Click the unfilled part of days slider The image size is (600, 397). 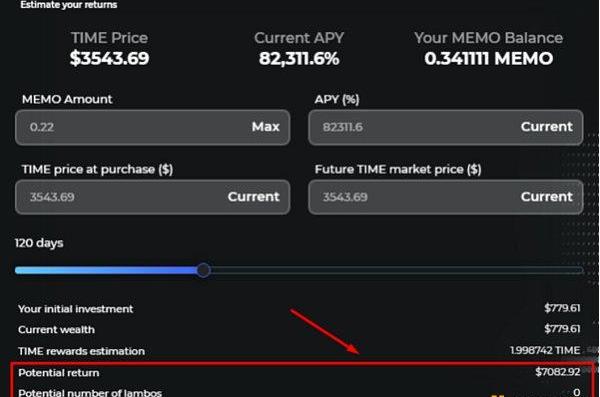pos(397,270)
